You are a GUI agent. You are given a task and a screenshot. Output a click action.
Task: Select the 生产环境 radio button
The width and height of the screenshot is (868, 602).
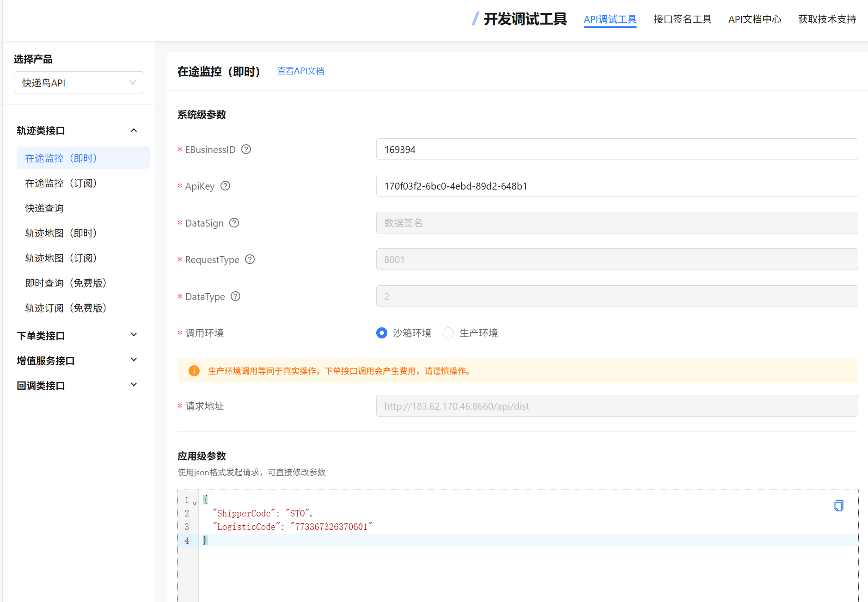coord(448,333)
